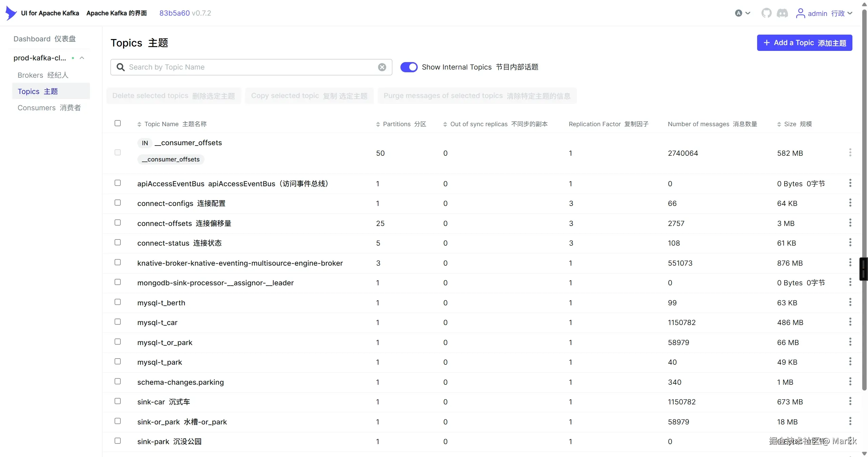Viewport: 868px width, 457px height.
Task: Open Dashboard in the sidebar
Action: point(45,39)
